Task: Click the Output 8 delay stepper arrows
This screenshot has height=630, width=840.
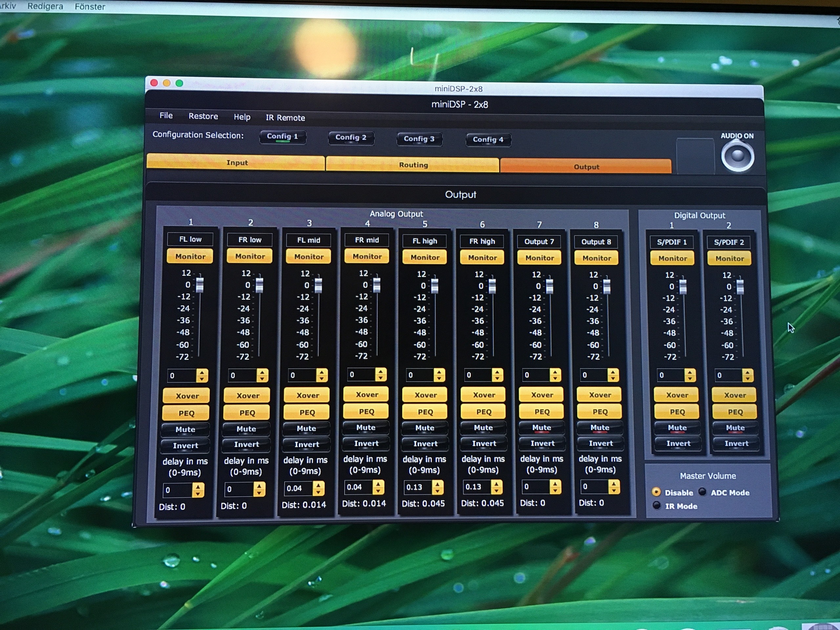Action: tap(614, 487)
